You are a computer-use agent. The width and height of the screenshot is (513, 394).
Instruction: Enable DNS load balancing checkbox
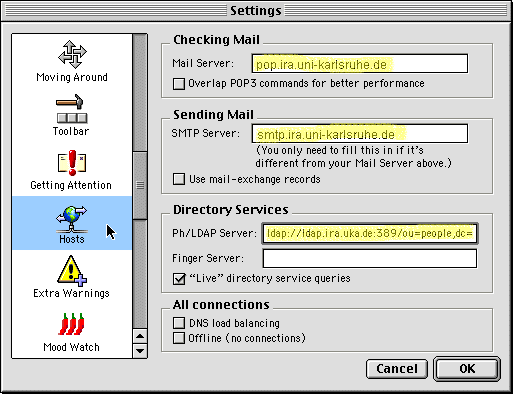pos(179,323)
